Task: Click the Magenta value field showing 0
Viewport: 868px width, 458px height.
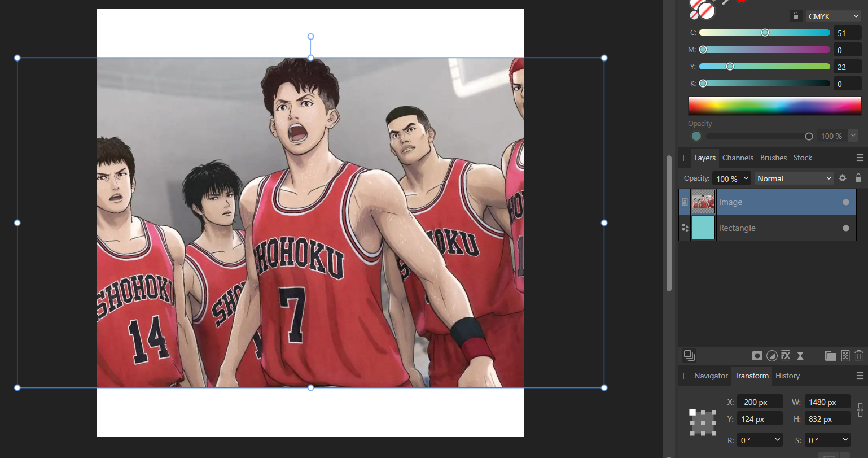Action: tap(847, 50)
